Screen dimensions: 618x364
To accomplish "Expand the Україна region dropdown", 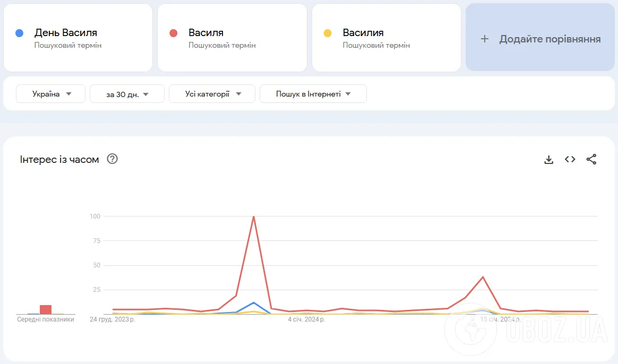I will 50,94.
